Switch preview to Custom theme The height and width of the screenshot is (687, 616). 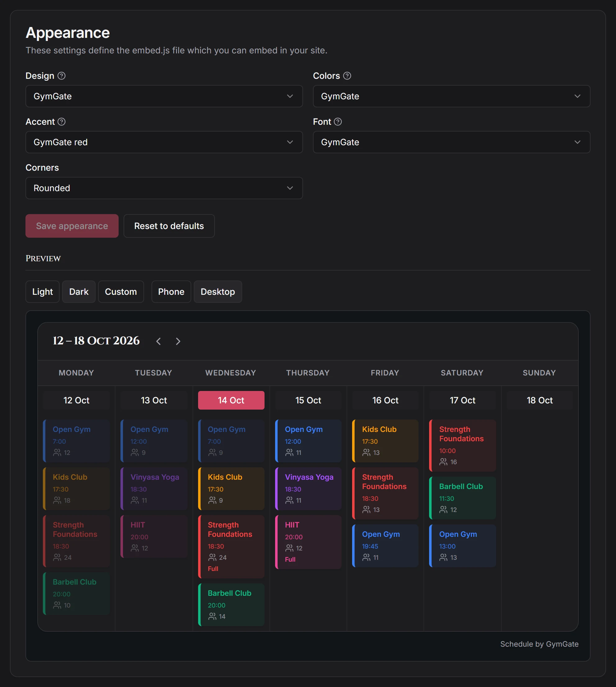point(121,292)
